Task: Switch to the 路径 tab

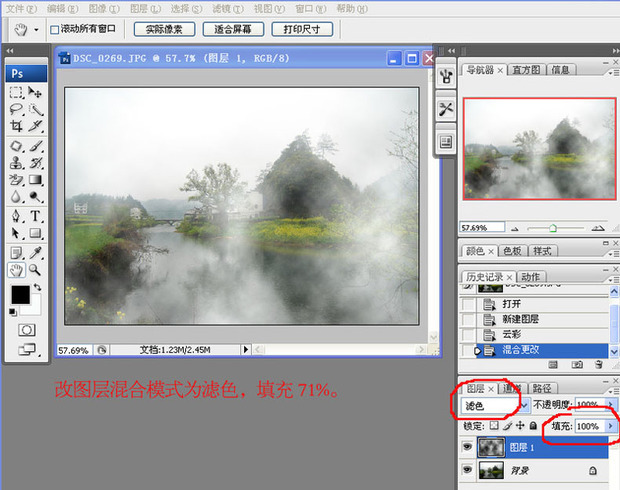Action: [x=542, y=388]
